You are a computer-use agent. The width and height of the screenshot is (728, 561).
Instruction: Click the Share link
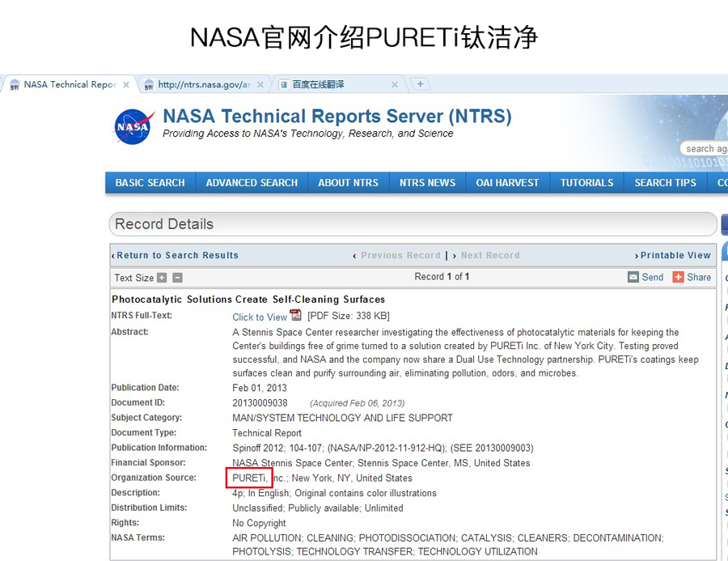click(x=699, y=277)
